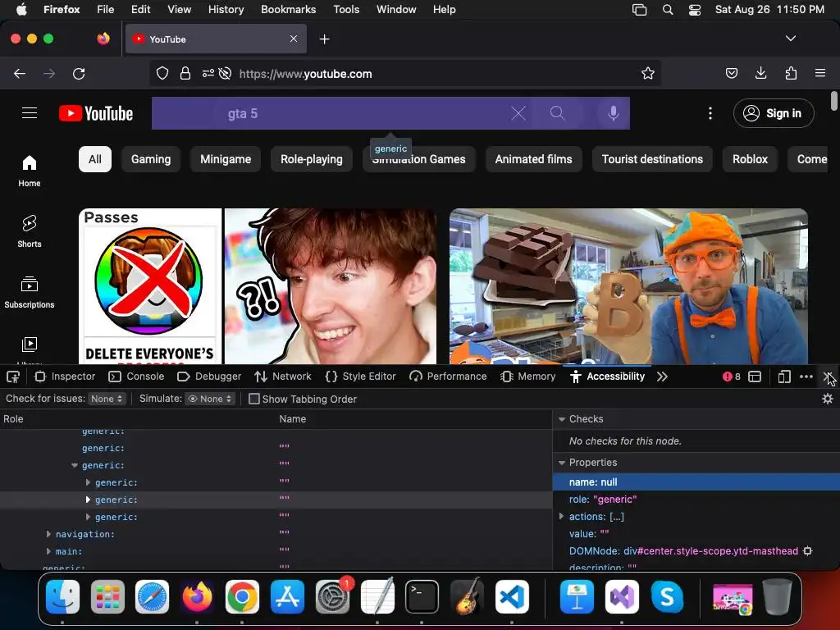Collapse the expanded generic parent row
Screen dimensions: 840x630
[x=75, y=466]
